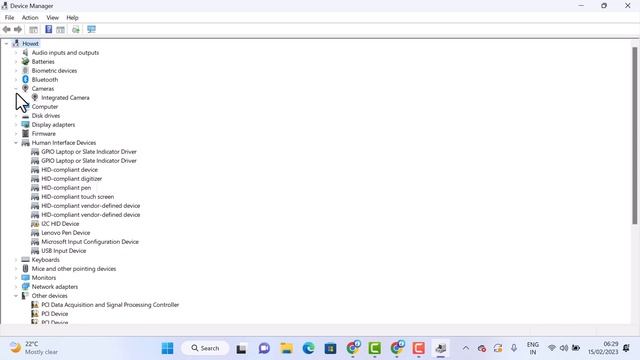The width and height of the screenshot is (640, 360).
Task: Collapse the Human Interface Devices node
Action: pos(16,143)
